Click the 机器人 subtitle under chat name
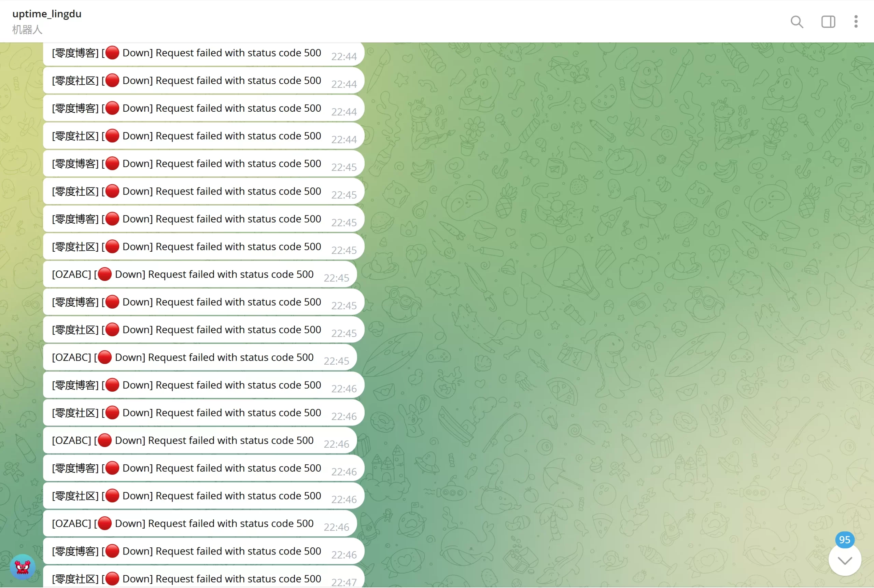Screen dimensions: 874x588 (27, 30)
